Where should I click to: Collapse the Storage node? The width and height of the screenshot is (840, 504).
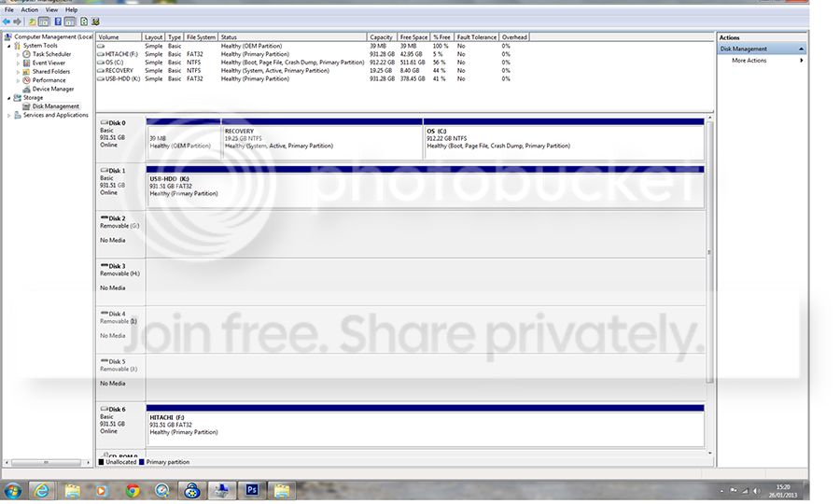tap(8, 98)
